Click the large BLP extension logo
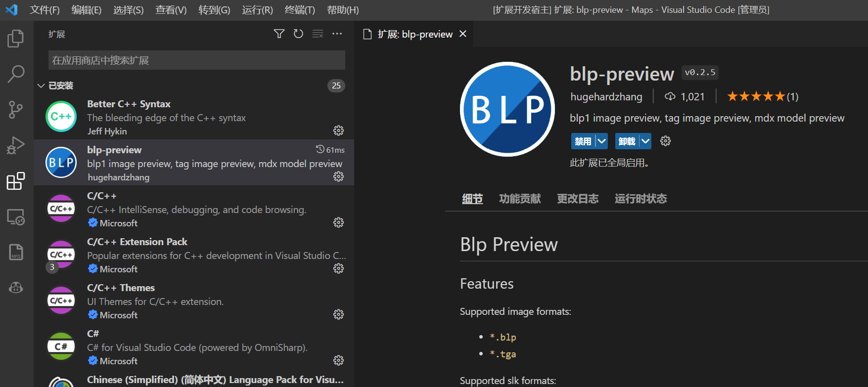 (x=507, y=109)
